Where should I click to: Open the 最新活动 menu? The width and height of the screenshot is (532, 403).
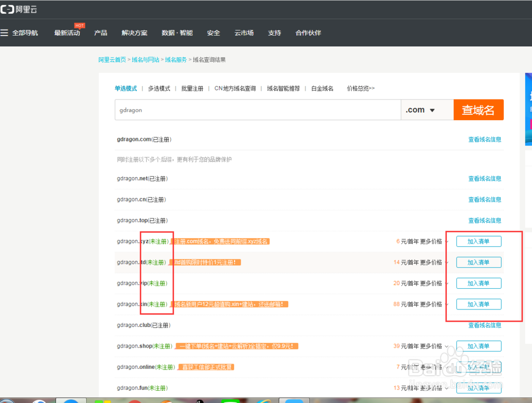pos(67,33)
